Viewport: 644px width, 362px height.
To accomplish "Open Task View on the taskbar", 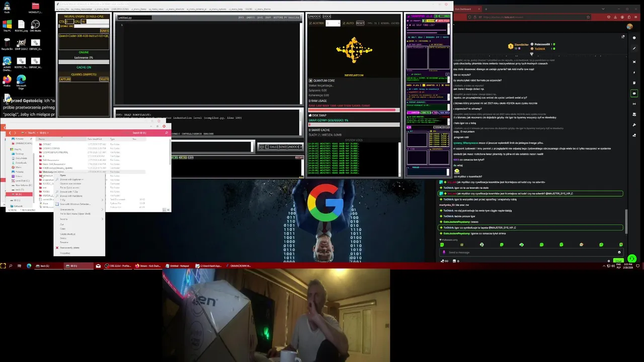I will coord(19,265).
